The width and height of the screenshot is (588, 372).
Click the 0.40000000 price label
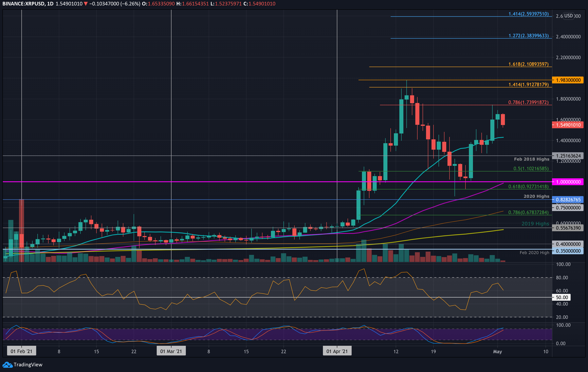tap(568, 244)
